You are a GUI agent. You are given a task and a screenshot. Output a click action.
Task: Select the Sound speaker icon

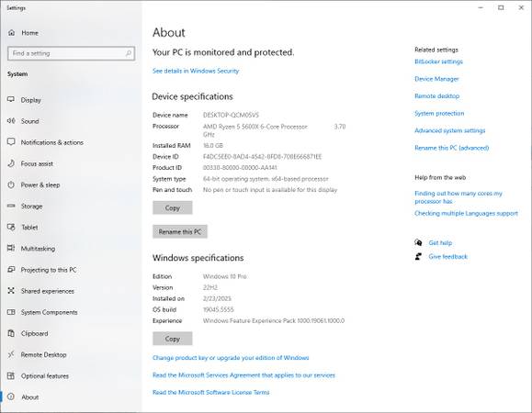11,121
